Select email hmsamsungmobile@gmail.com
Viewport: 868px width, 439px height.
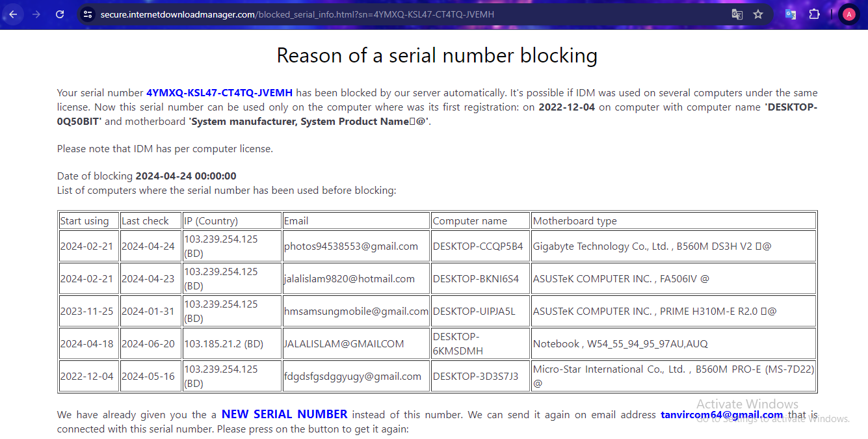point(356,311)
